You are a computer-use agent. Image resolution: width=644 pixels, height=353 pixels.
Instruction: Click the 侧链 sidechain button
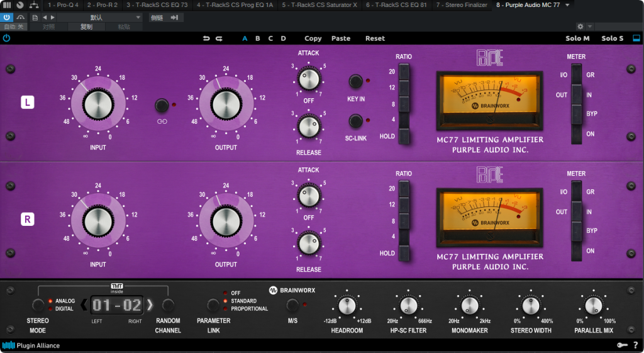tap(157, 18)
